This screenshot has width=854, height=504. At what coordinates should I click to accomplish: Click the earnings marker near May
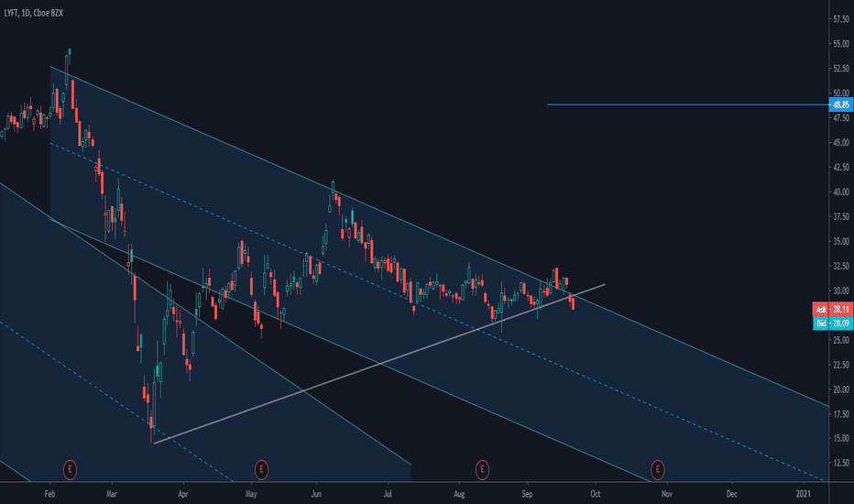tap(261, 469)
